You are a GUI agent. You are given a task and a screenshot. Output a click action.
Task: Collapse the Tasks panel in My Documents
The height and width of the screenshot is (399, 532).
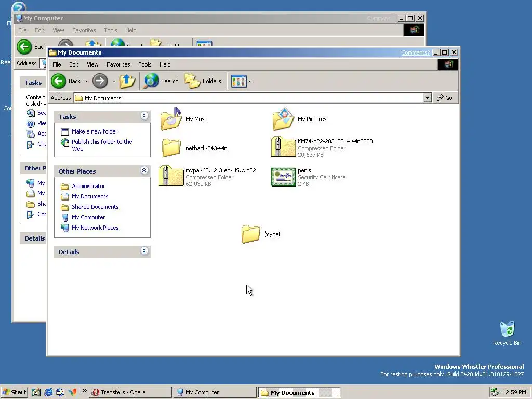pyautogui.click(x=144, y=116)
